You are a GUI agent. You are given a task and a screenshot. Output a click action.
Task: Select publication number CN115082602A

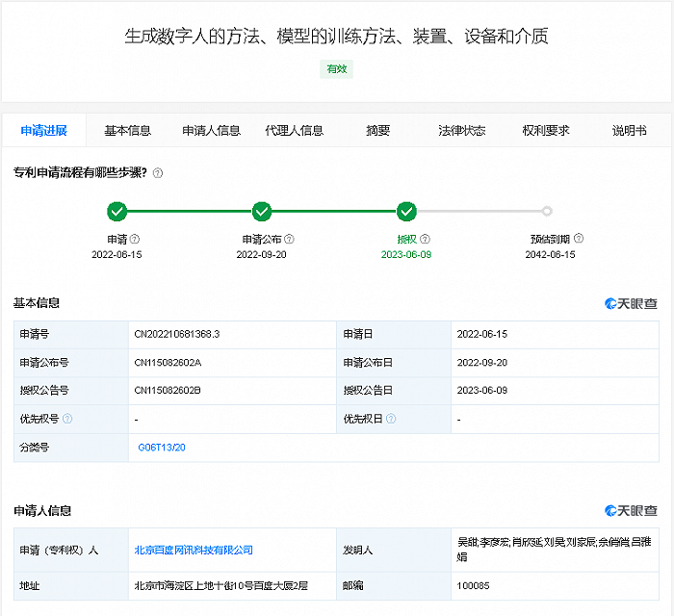pos(168,363)
